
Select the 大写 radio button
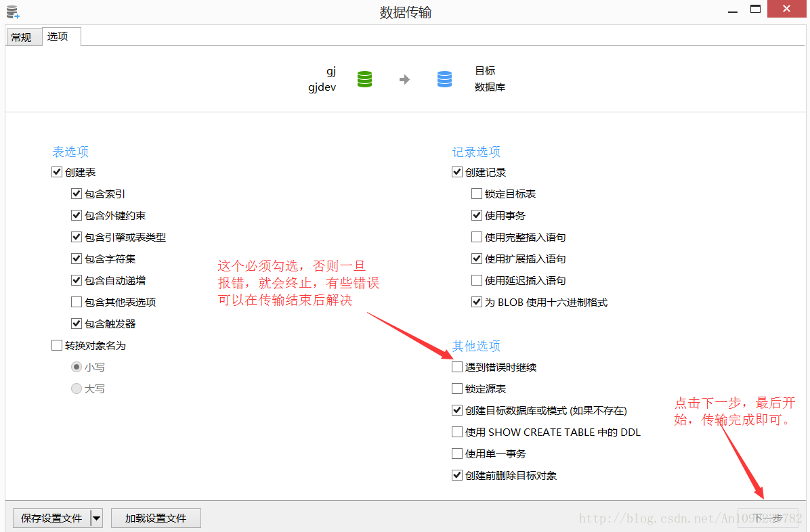(77, 389)
